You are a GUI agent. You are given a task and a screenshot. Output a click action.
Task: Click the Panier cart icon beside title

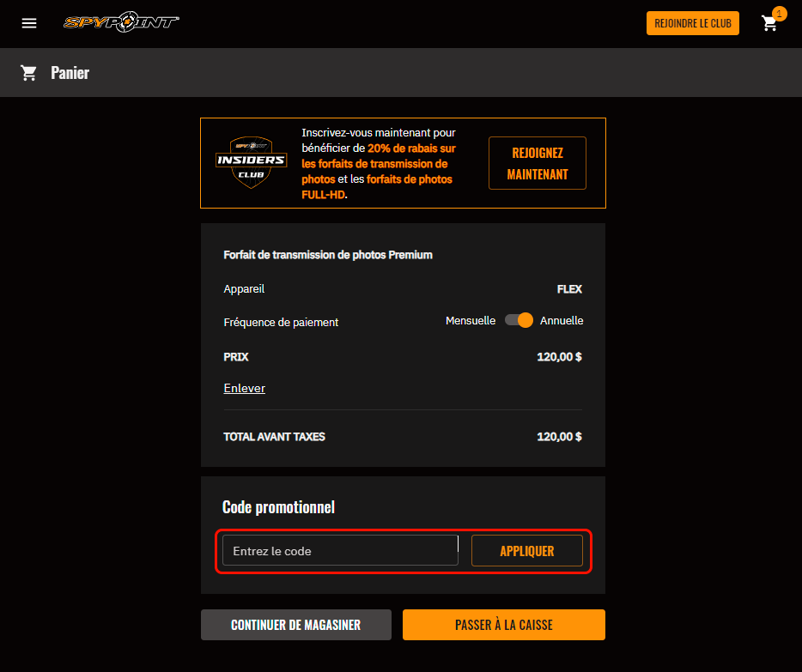(x=28, y=73)
